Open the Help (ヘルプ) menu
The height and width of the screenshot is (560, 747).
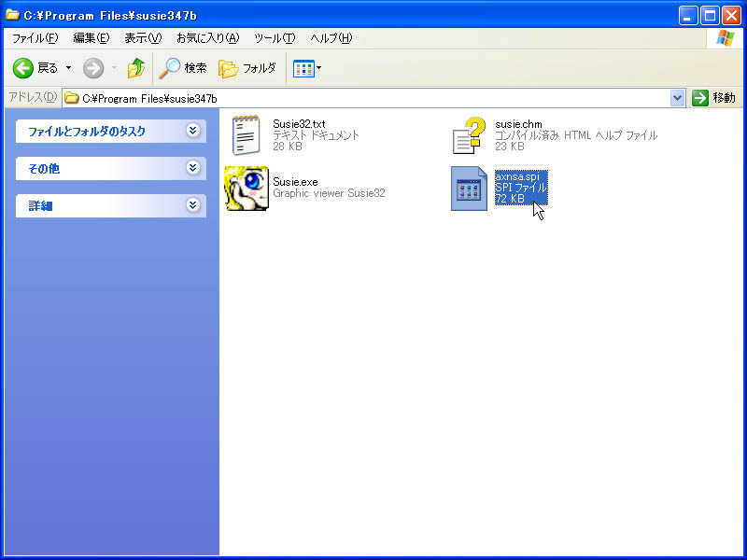[x=331, y=38]
